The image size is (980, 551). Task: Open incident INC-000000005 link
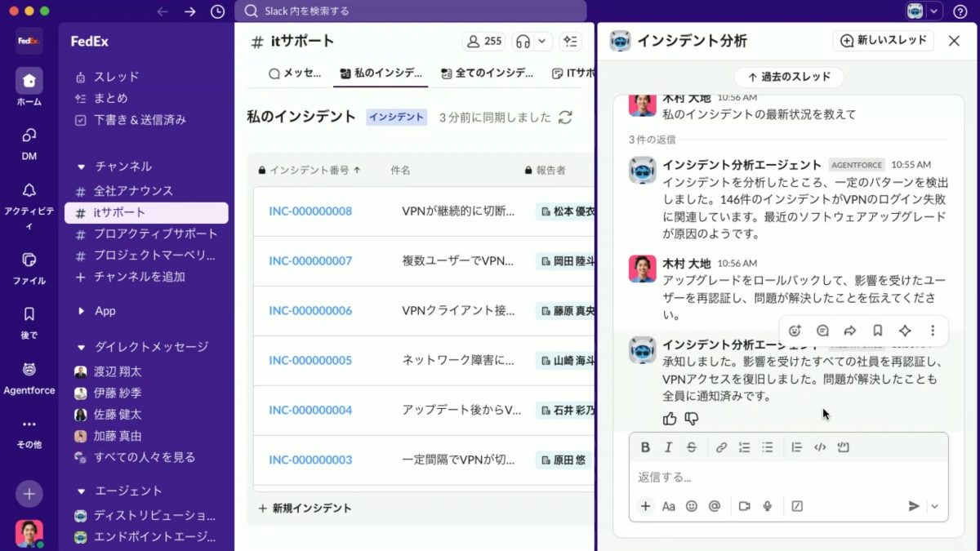(310, 361)
